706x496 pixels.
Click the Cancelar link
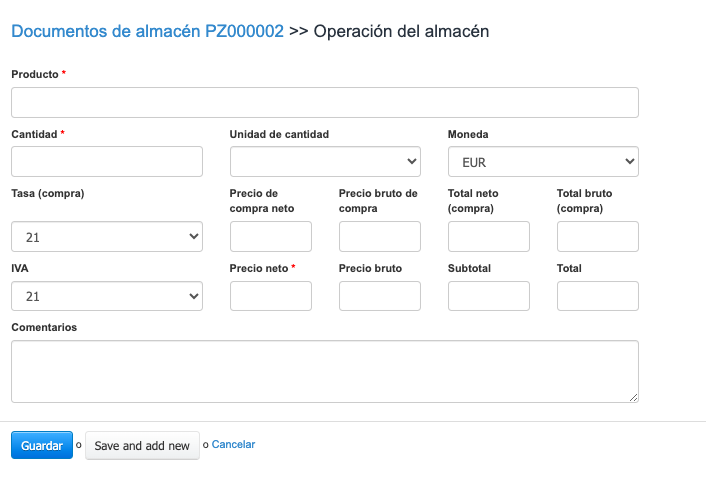pos(233,445)
